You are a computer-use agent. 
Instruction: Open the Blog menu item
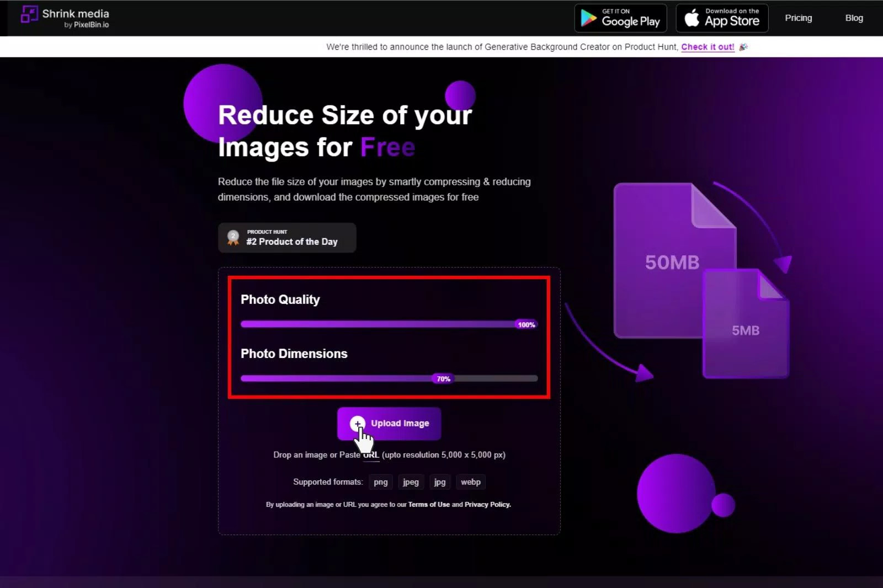click(854, 18)
